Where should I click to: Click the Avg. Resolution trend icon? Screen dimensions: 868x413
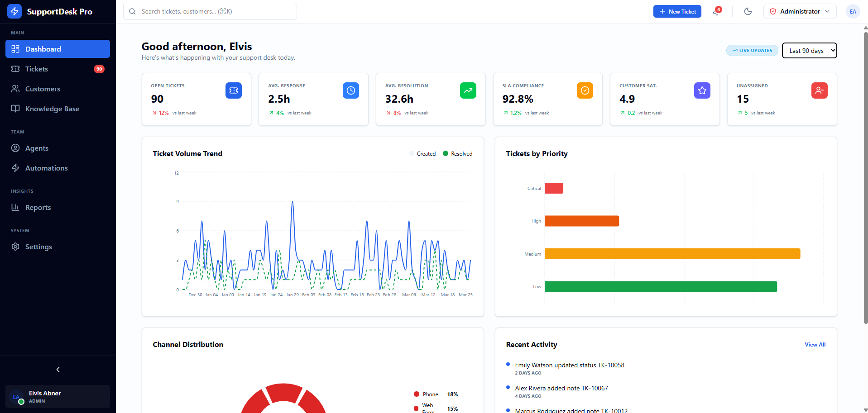468,90
